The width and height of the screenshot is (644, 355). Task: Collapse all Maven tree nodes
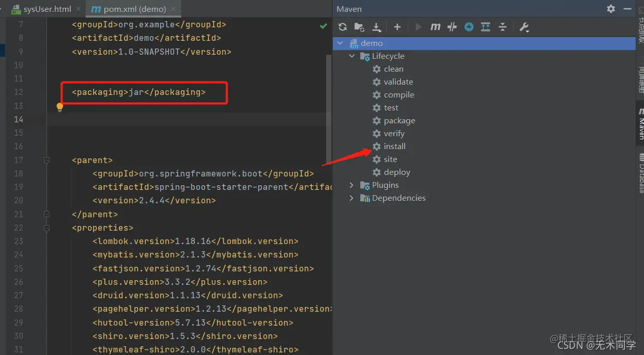(502, 27)
